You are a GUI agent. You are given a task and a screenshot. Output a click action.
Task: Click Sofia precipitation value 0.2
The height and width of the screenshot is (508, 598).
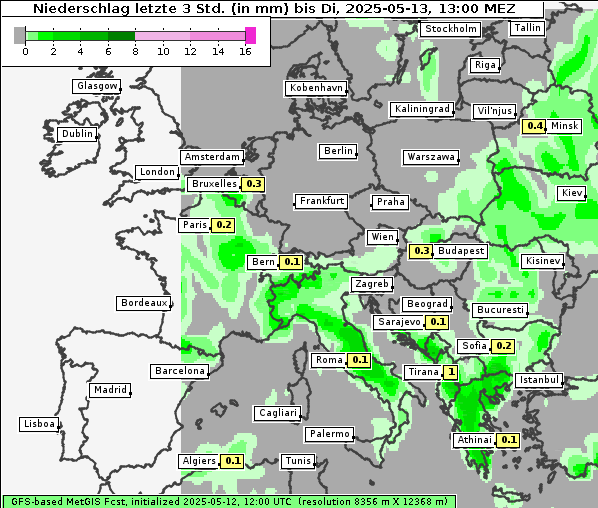[x=503, y=346]
